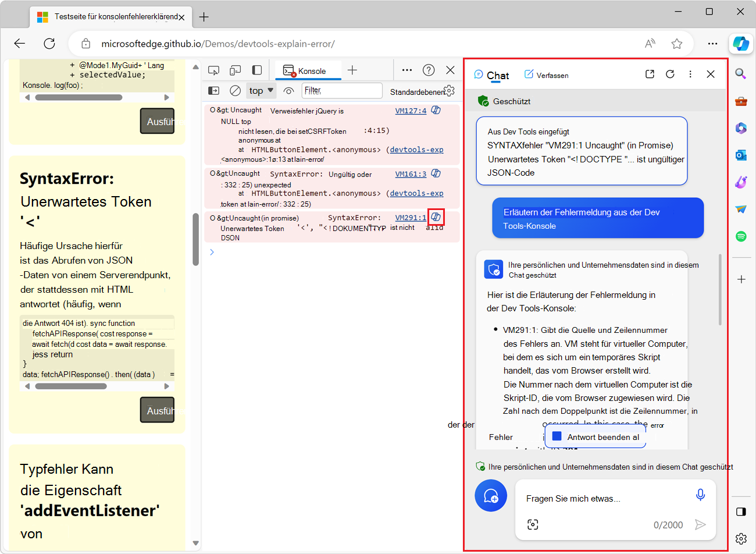Toggle the live expression eye icon
Viewport: 756px width, 554px height.
pyautogui.click(x=288, y=90)
